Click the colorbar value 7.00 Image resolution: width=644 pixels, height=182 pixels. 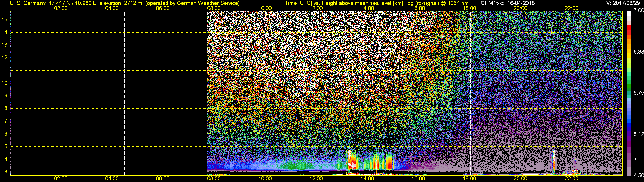click(638, 10)
